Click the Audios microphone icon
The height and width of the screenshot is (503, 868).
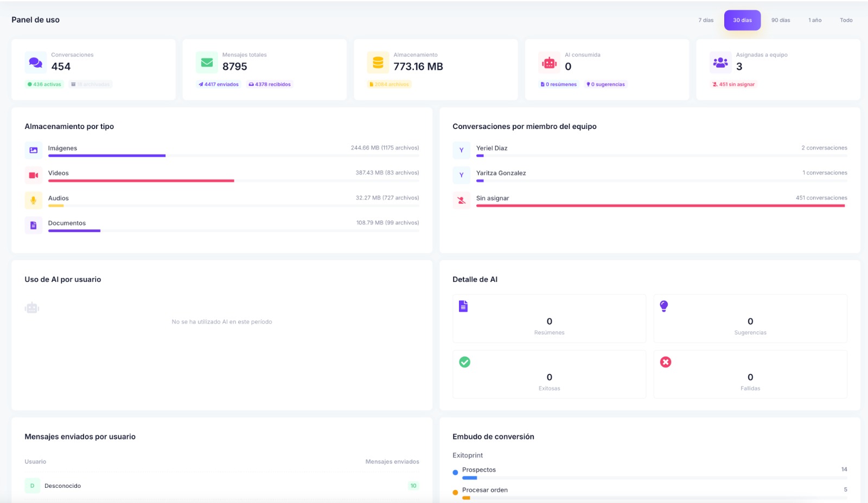(x=34, y=200)
